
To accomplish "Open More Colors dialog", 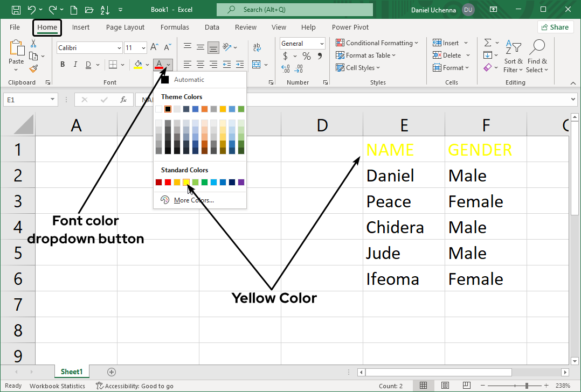I will click(x=193, y=200).
